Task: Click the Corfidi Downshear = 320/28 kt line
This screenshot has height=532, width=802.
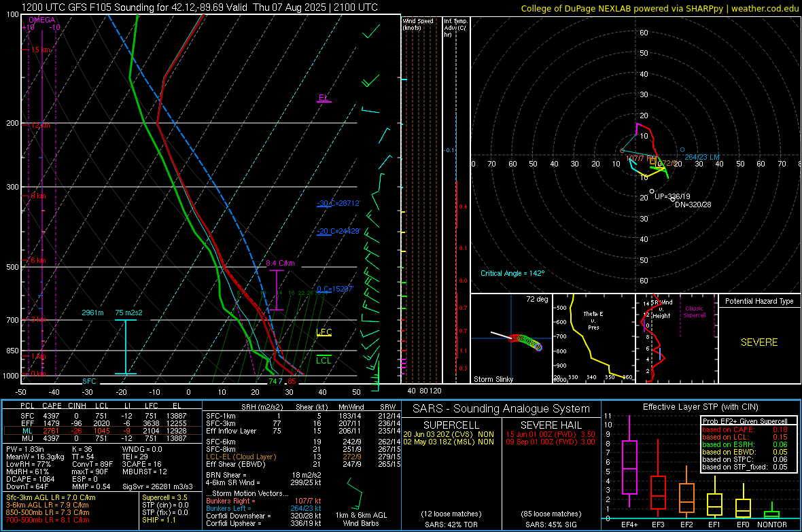Action: tap(263, 516)
